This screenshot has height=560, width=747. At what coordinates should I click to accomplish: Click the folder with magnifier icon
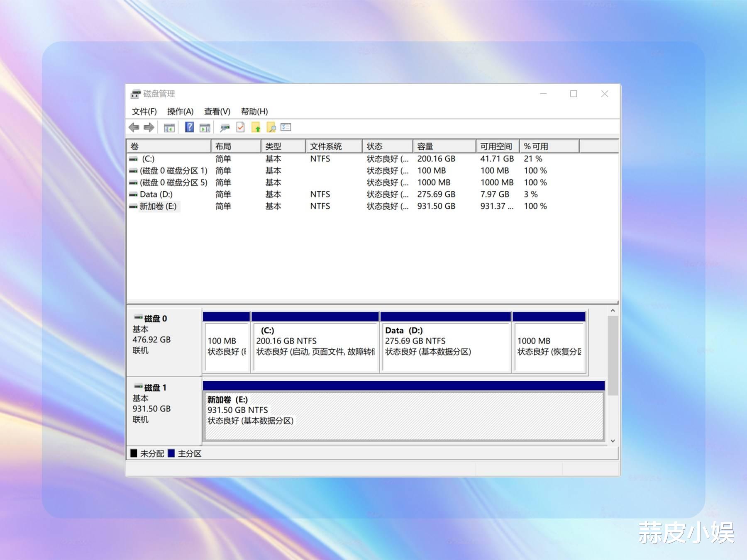pos(271,128)
